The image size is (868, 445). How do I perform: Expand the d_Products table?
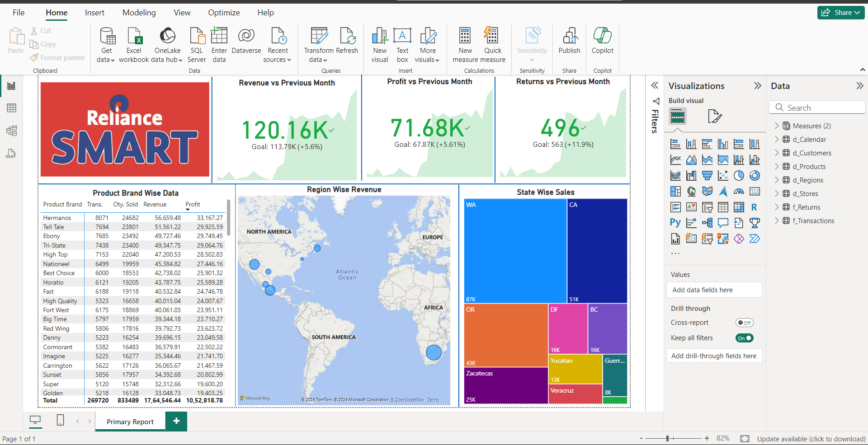(x=777, y=166)
